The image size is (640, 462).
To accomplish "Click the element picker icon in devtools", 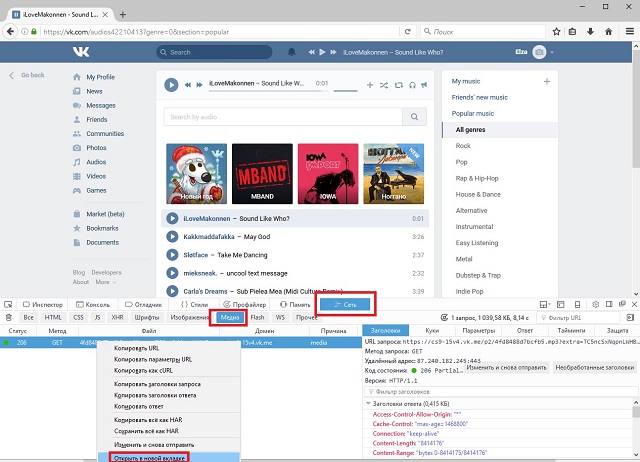I will 8,304.
